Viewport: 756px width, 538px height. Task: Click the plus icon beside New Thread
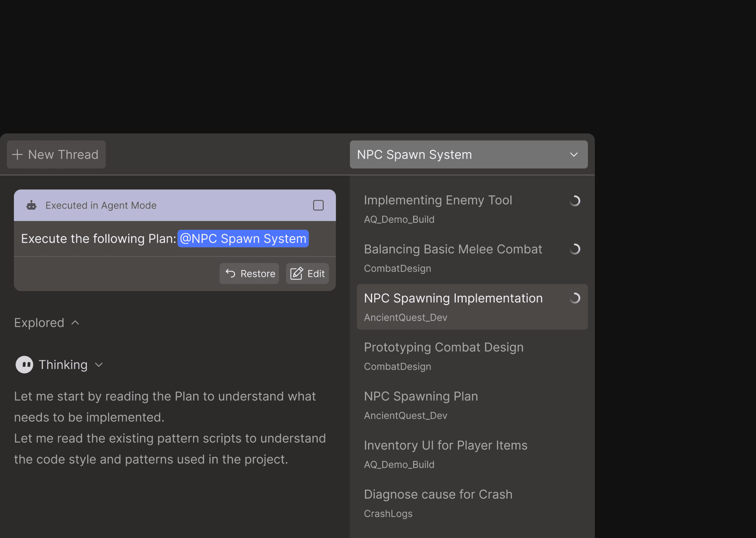(x=17, y=155)
